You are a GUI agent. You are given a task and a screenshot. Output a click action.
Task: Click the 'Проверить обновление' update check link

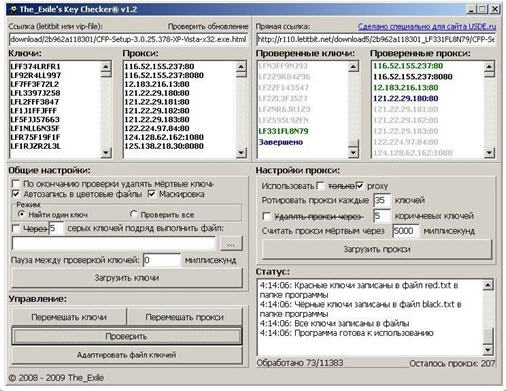click(x=208, y=26)
